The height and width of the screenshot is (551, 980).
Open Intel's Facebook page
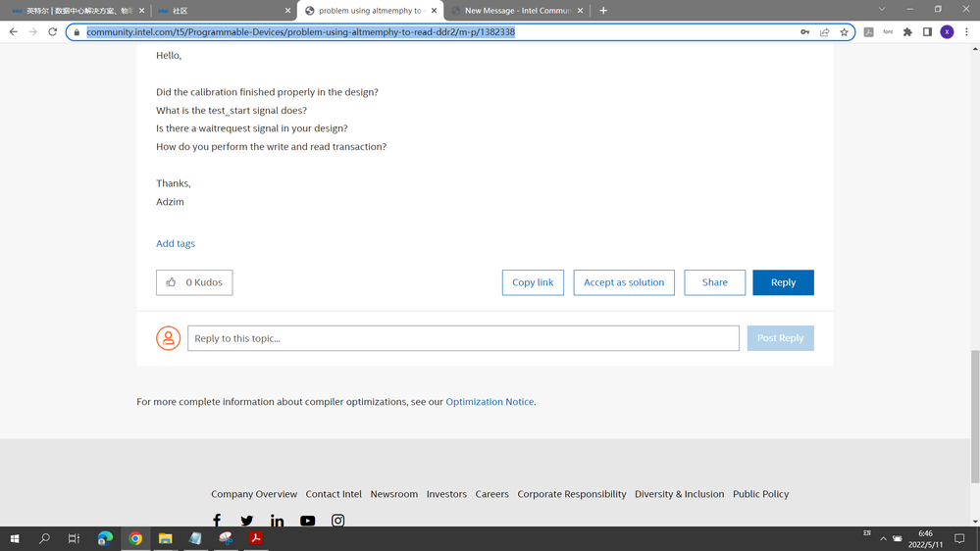(217, 520)
